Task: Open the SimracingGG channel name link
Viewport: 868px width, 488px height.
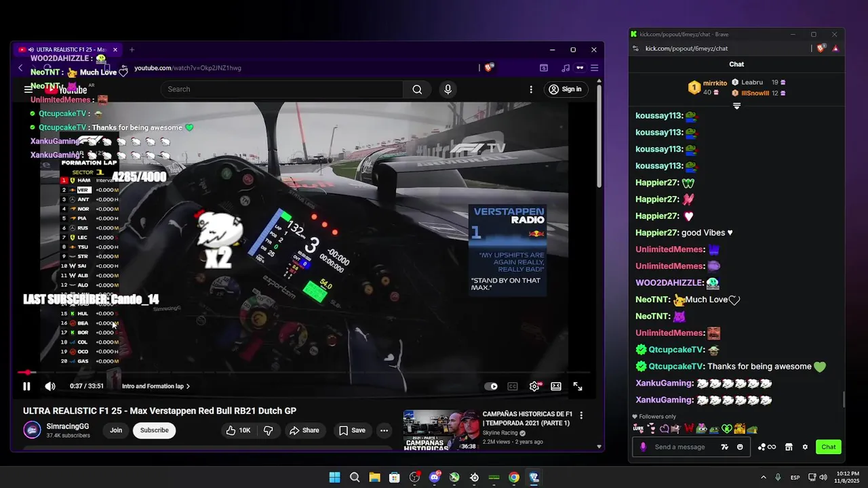Action: [x=68, y=426]
